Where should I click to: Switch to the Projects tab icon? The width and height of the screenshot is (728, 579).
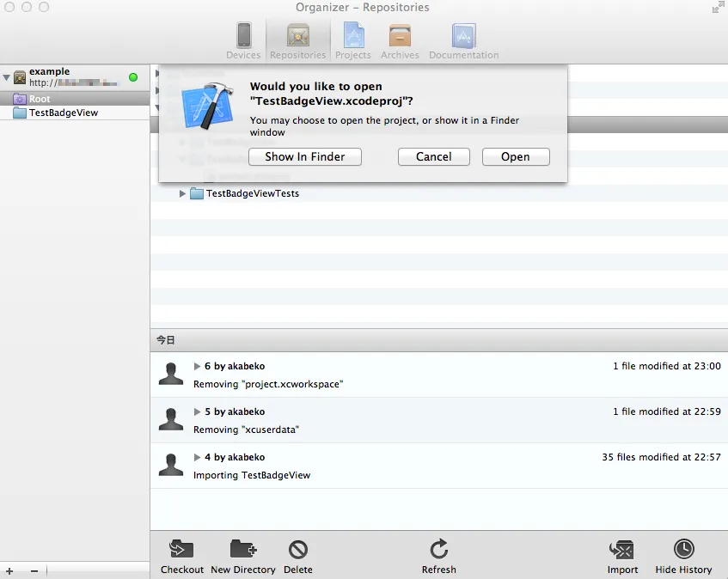tap(353, 40)
